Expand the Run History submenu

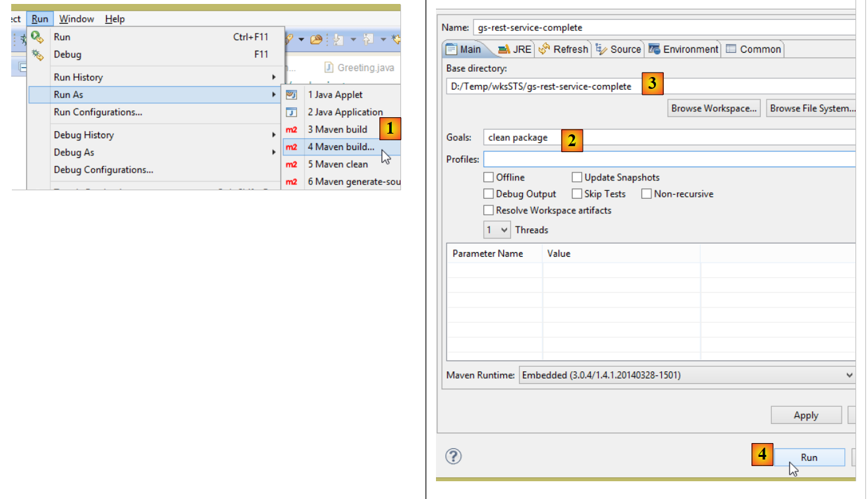click(x=165, y=77)
